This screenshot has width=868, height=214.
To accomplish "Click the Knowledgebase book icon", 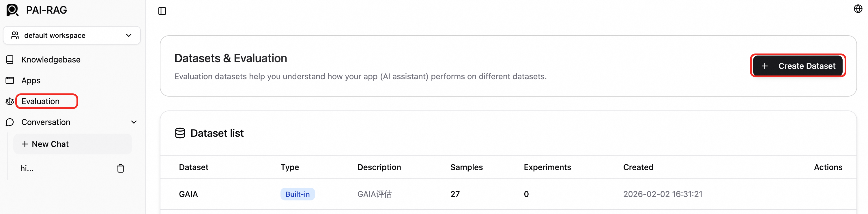I will pyautogui.click(x=10, y=60).
